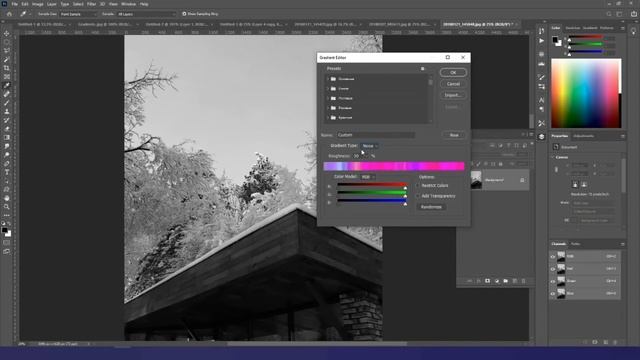This screenshot has height=360, width=640.
Task: Select the Frame tool
Action: pyautogui.click(x=7, y=77)
